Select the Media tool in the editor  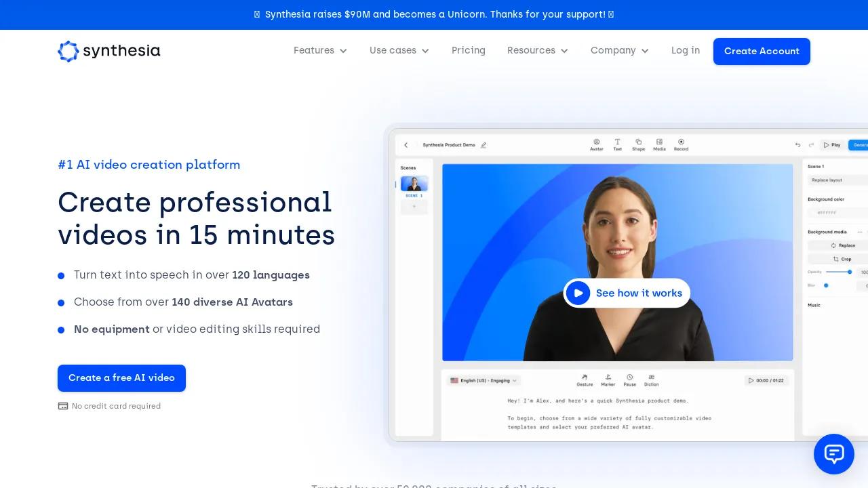(x=659, y=145)
